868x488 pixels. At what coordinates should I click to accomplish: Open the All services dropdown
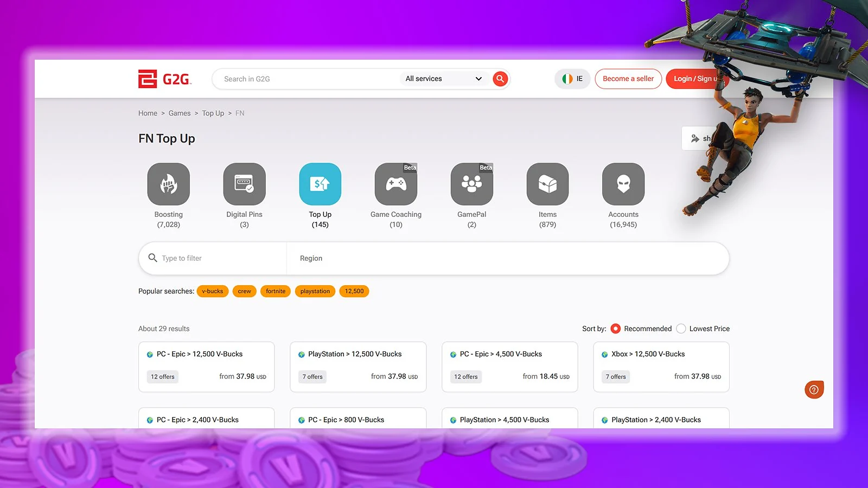tap(443, 79)
